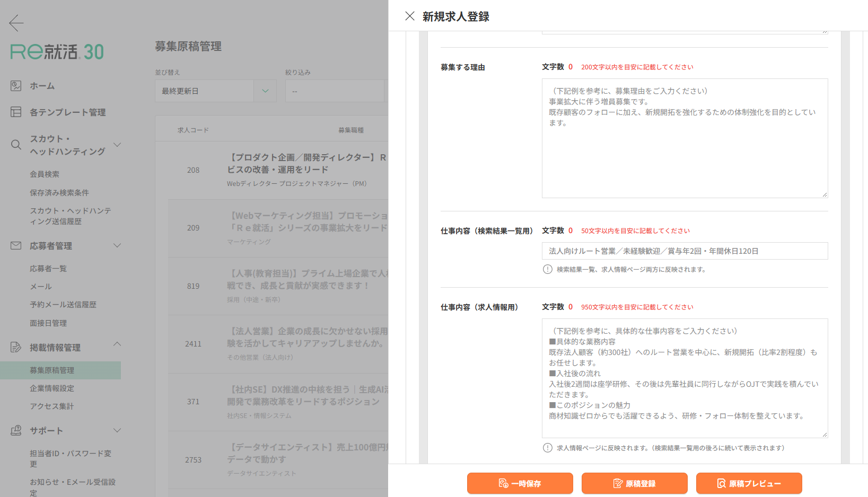The image size is (868, 497).
Task: Open 保存済み検索条件 in the sidebar
Action: point(59,192)
